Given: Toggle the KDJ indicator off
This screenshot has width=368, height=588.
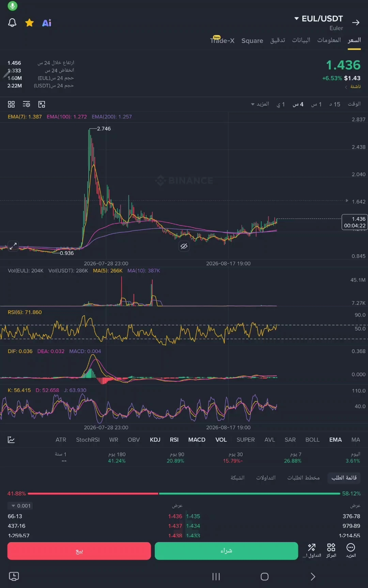Looking at the screenshot, I should pos(155,440).
